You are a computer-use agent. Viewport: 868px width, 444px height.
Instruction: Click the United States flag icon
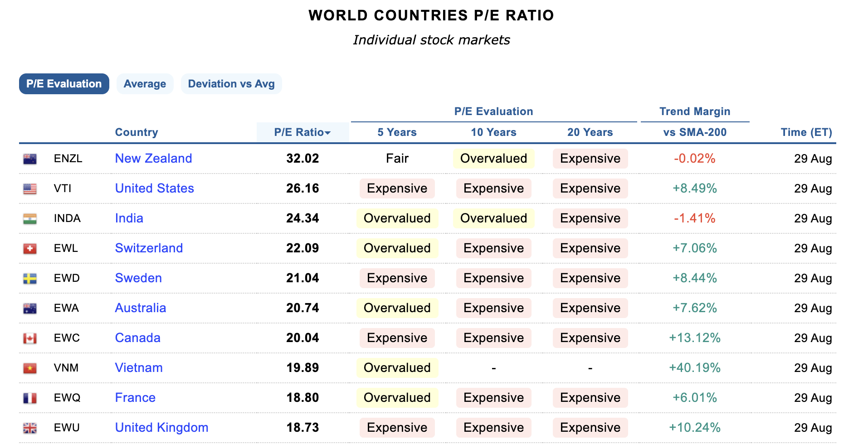pos(30,189)
